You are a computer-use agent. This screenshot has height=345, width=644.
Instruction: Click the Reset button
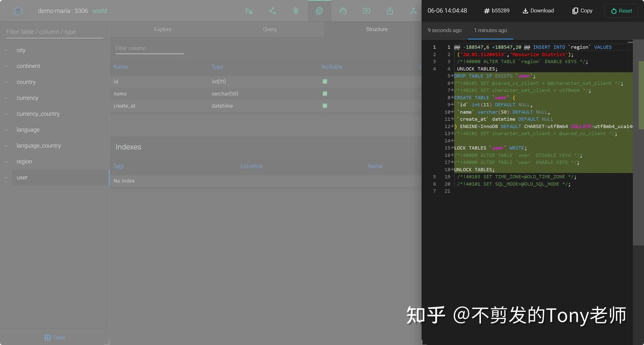(621, 10)
